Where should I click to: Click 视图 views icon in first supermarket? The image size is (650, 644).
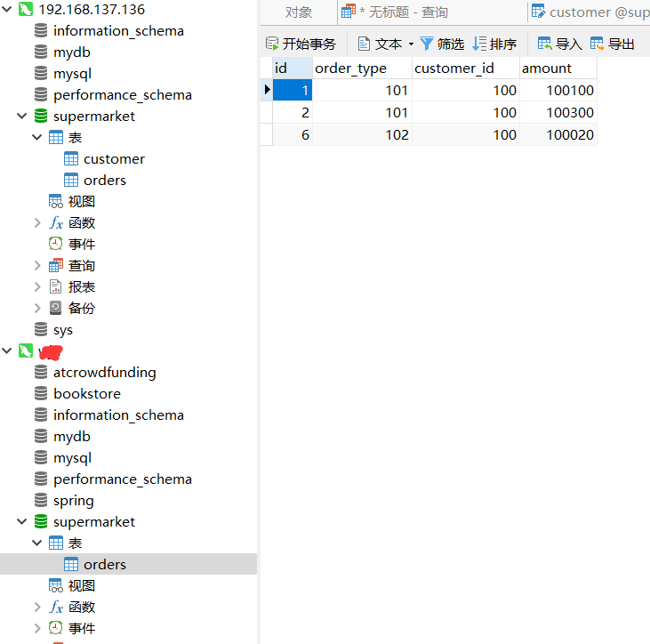point(56,202)
